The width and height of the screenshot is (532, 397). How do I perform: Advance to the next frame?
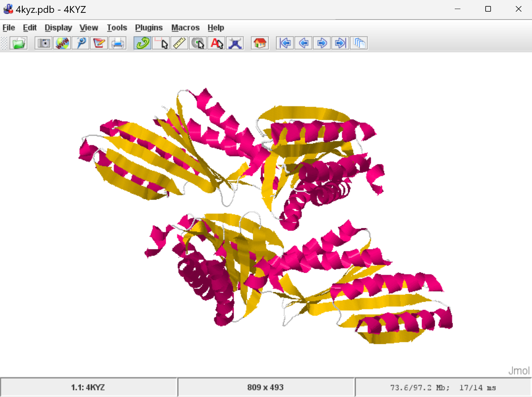tap(322, 43)
